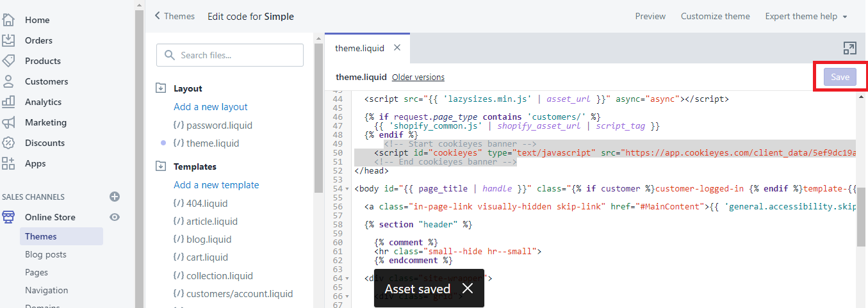Fold code at line 66
The width and height of the screenshot is (868, 308).
point(347,296)
